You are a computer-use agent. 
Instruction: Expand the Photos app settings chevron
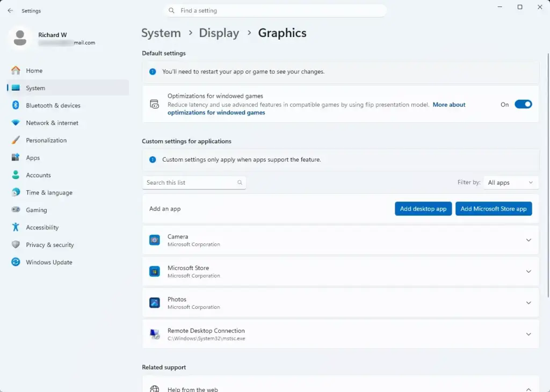[529, 303]
